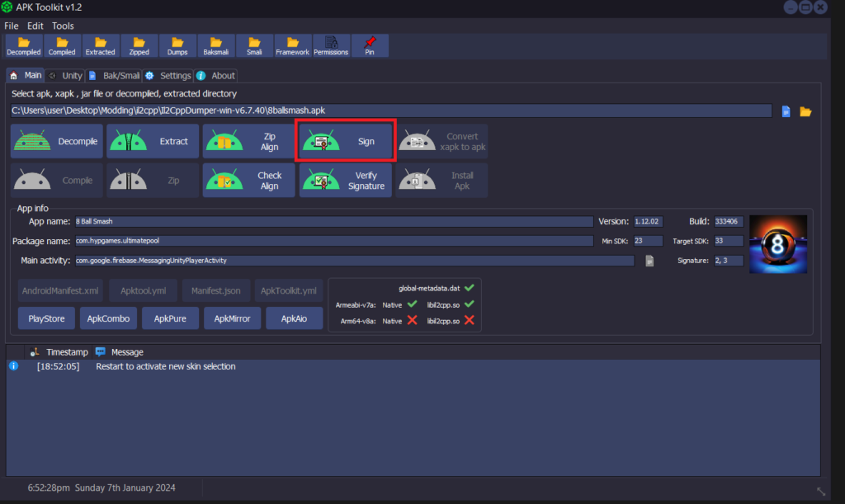
Task: Click the Target SDK field
Action: [x=729, y=241]
